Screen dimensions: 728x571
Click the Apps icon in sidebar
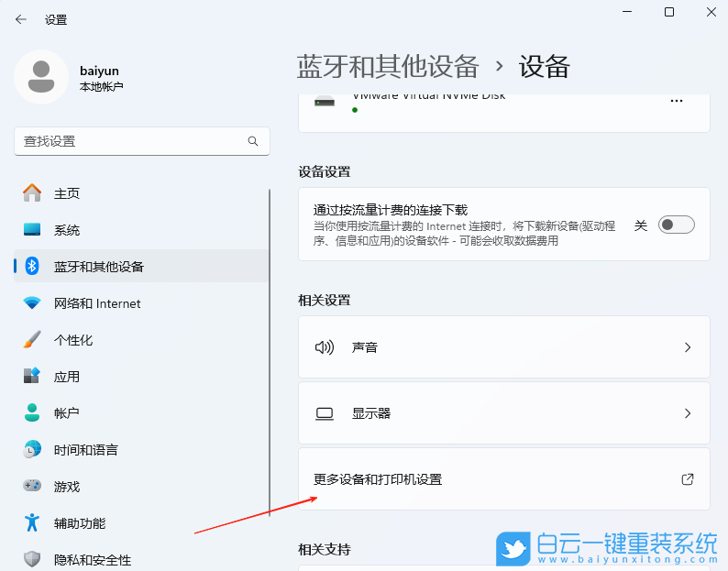click(x=32, y=376)
